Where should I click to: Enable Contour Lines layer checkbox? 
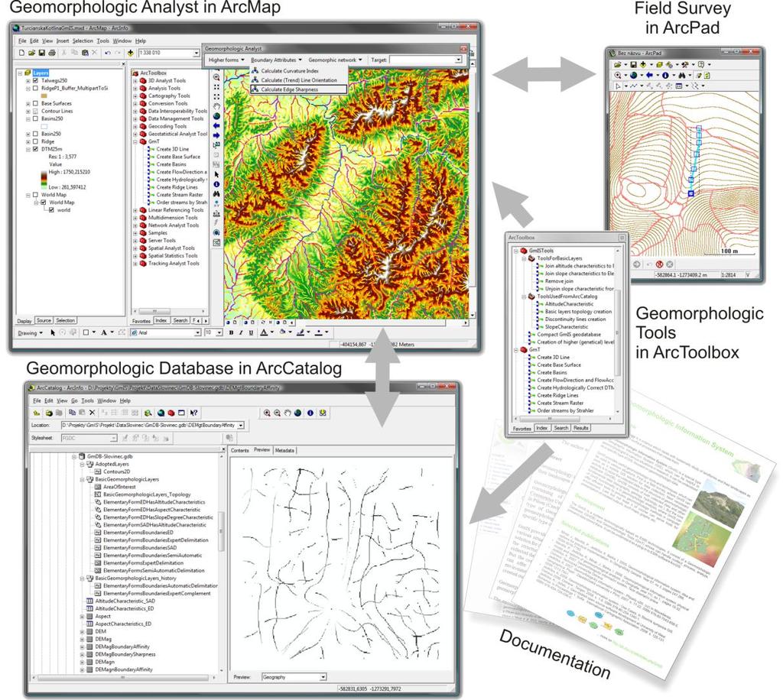[35, 112]
